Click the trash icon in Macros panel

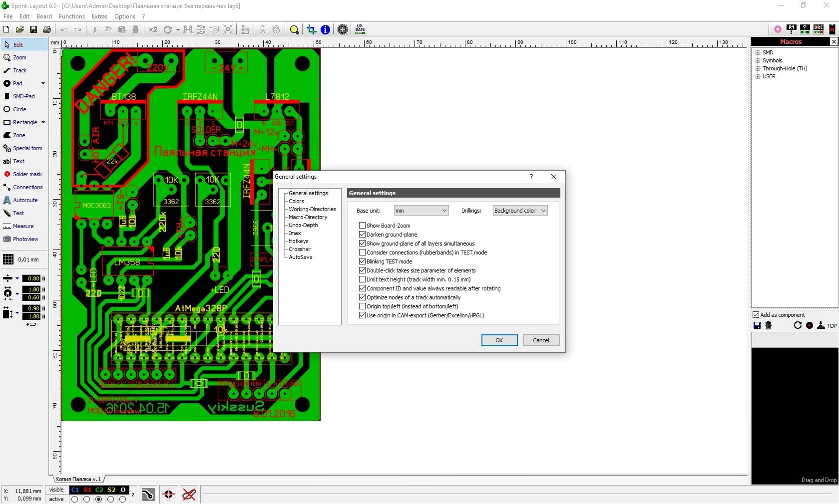coord(769,325)
